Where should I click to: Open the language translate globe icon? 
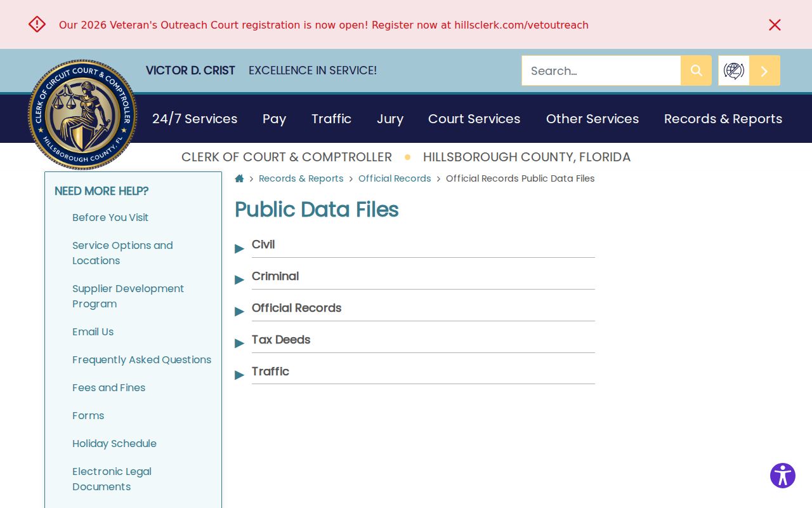tap(734, 70)
